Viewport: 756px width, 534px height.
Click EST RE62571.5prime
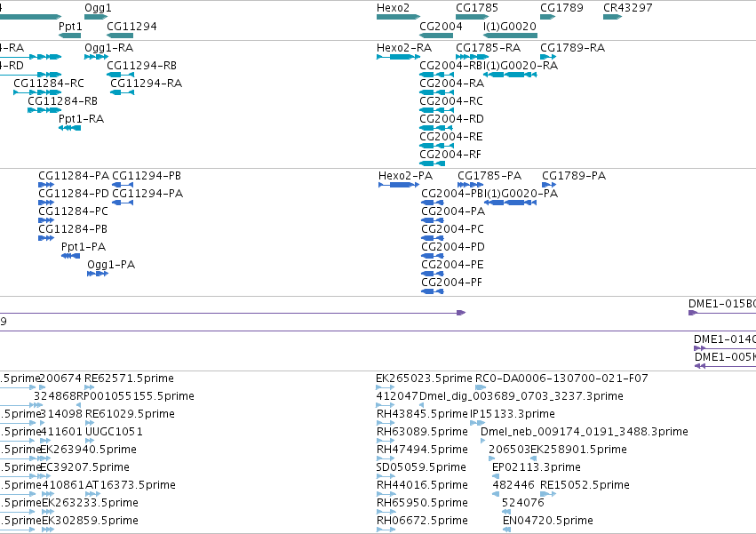pyautogui.click(x=90, y=387)
